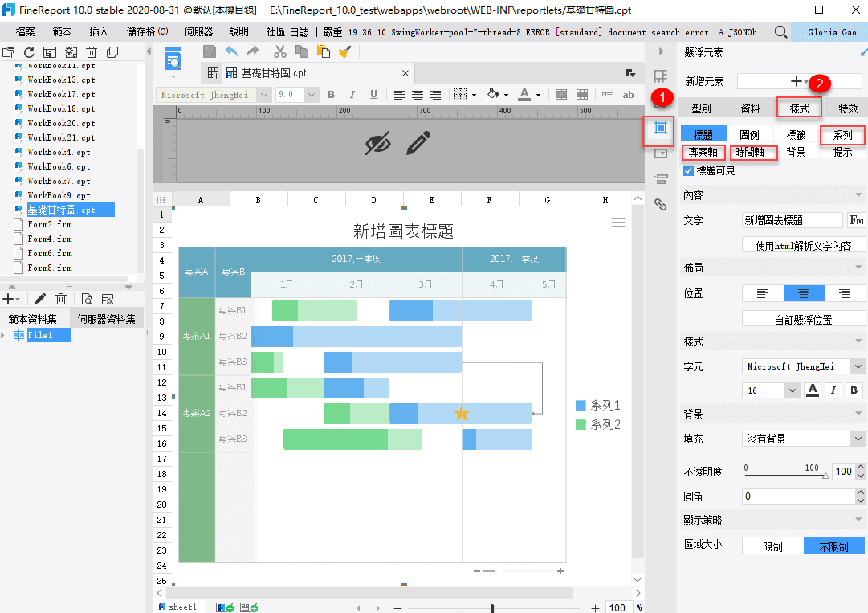Click the Unmerge cells icon
The image size is (868, 613).
[x=582, y=95]
